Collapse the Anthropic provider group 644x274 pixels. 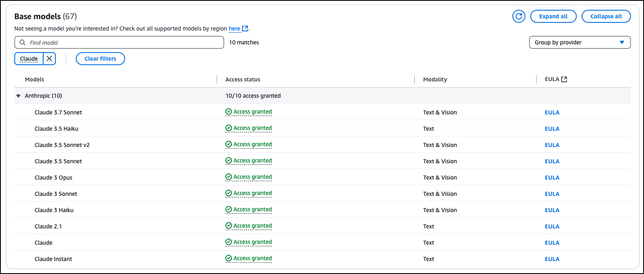pyautogui.click(x=18, y=96)
